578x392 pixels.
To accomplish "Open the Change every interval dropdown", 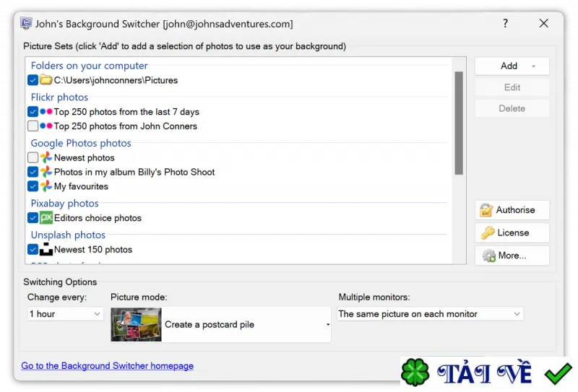I will click(65, 314).
